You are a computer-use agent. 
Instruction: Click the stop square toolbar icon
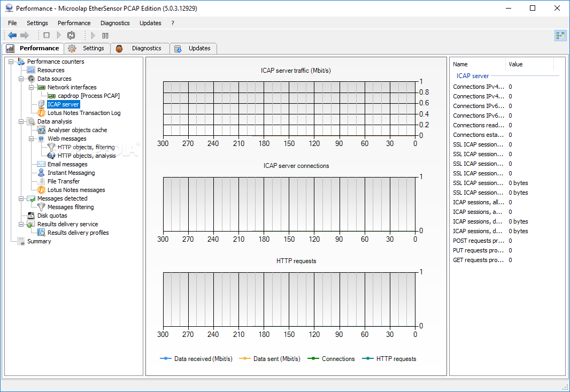tap(47, 35)
